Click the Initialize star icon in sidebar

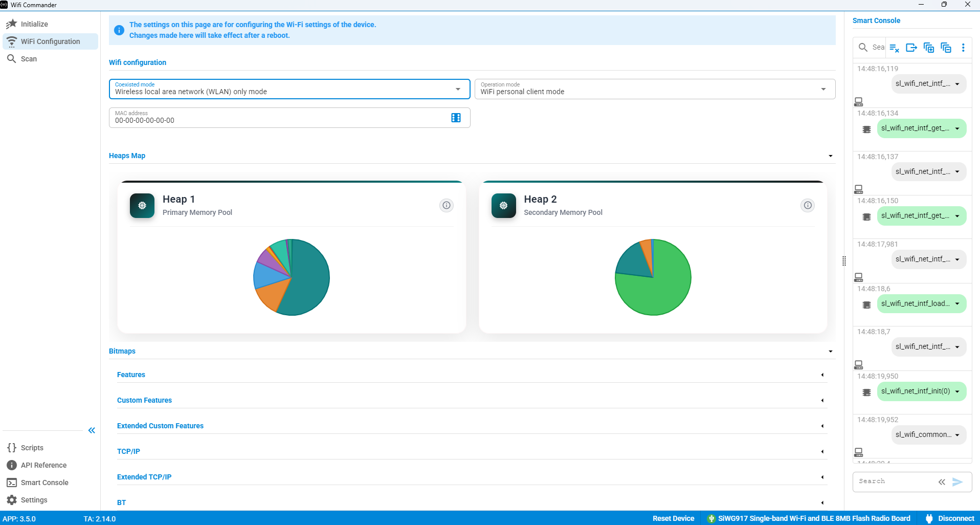12,24
